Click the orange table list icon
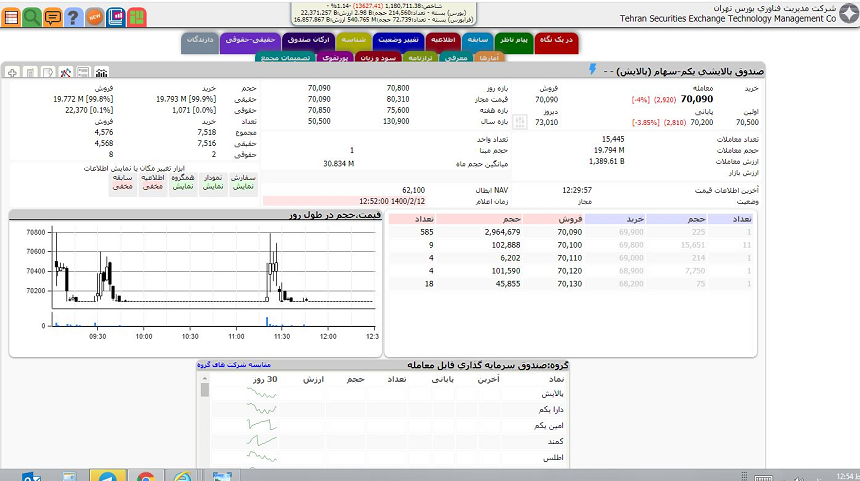Screen dimensions: 860x481 point(13,17)
